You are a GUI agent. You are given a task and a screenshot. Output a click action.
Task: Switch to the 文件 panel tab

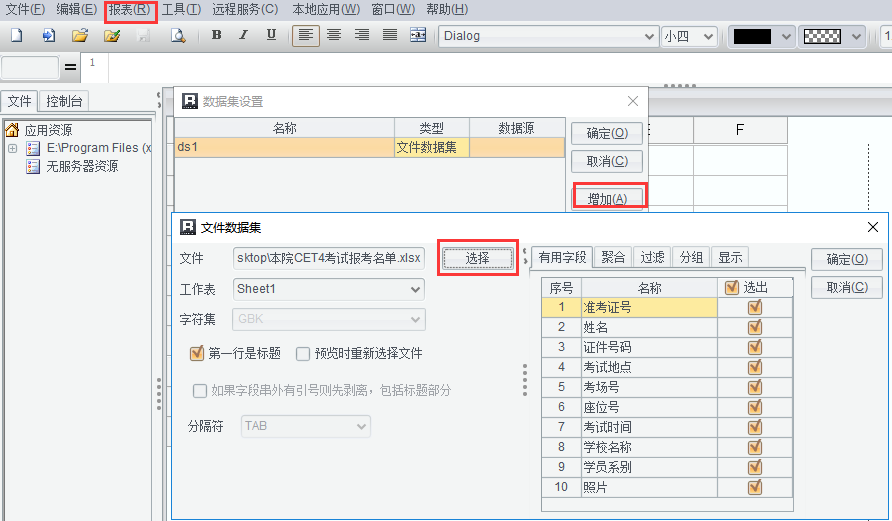[19, 101]
